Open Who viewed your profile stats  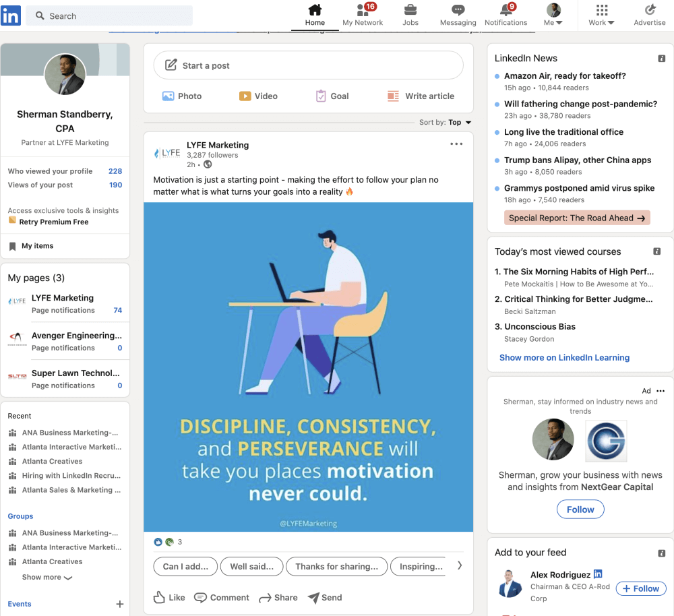(65, 171)
